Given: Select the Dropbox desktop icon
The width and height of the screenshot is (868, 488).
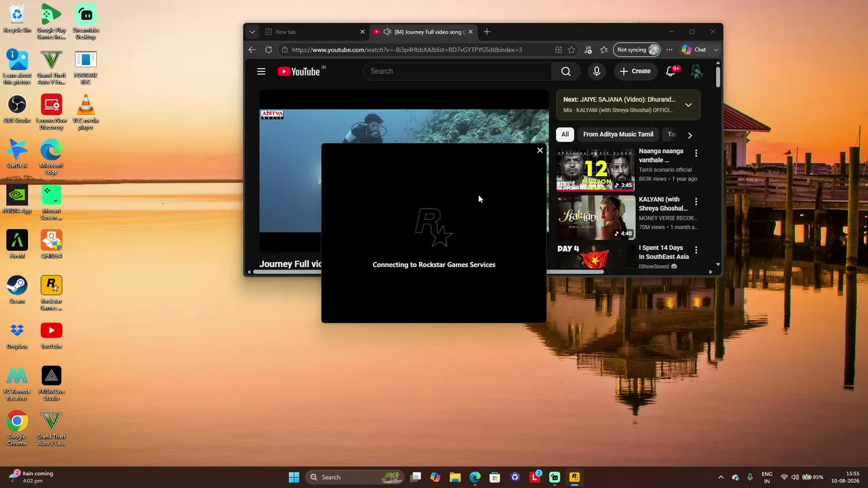Looking at the screenshot, I should point(17,335).
